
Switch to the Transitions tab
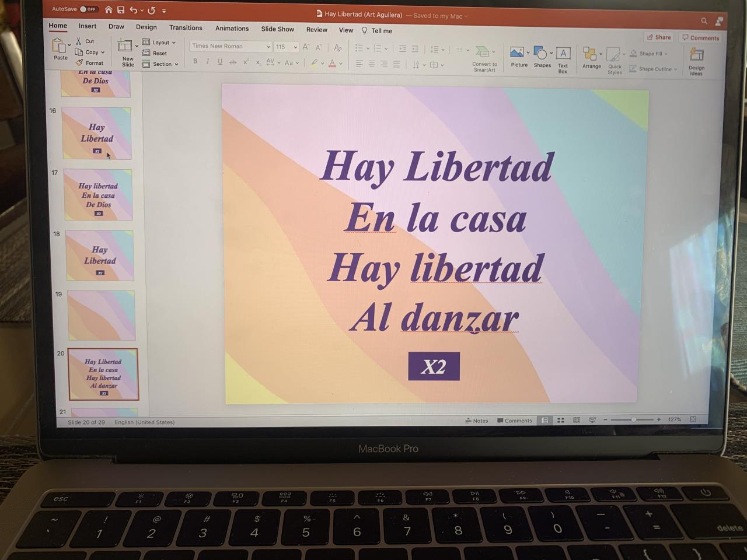point(186,27)
